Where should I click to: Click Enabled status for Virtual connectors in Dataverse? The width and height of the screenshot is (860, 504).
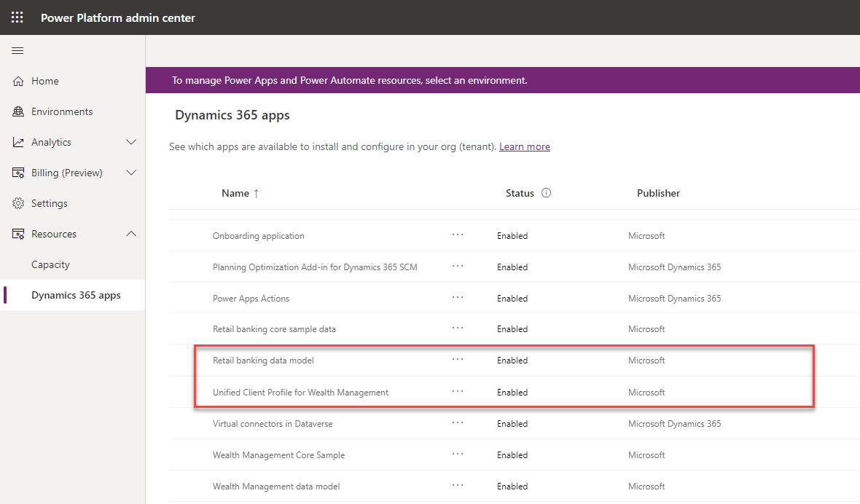[x=512, y=424]
